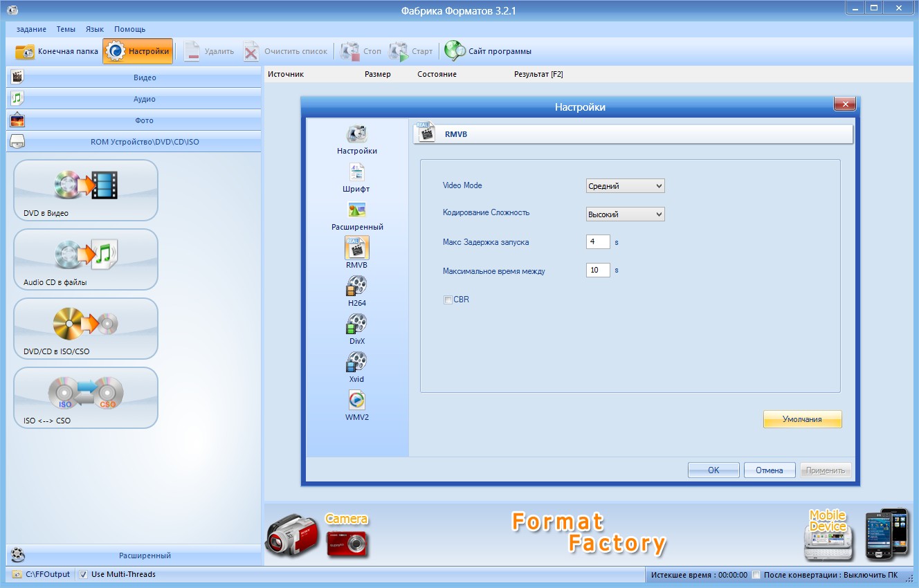Click the Истекшее время status text
The image size is (919, 588).
(700, 575)
